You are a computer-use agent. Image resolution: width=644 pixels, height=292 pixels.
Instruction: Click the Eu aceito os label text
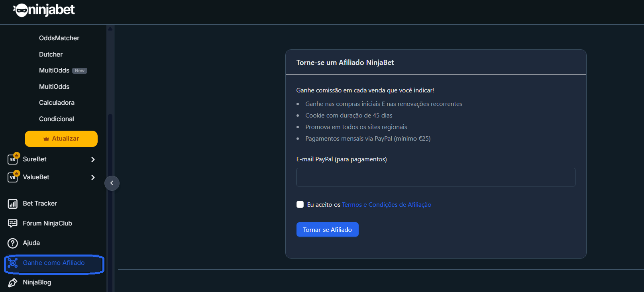pos(324,205)
